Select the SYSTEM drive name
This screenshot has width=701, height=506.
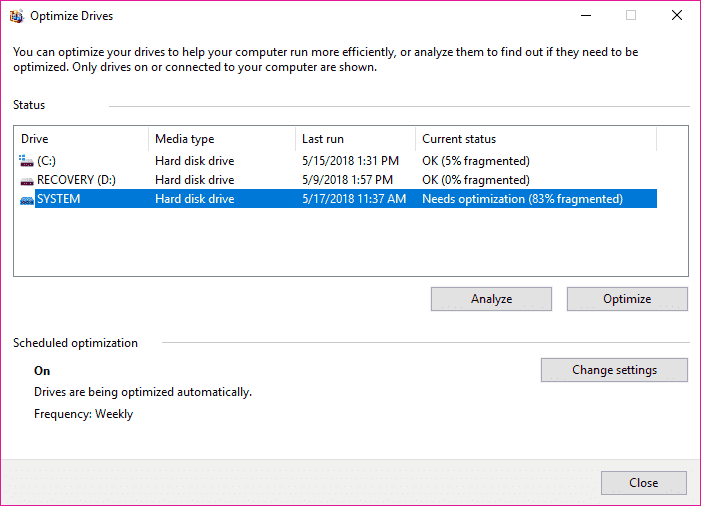(x=58, y=199)
